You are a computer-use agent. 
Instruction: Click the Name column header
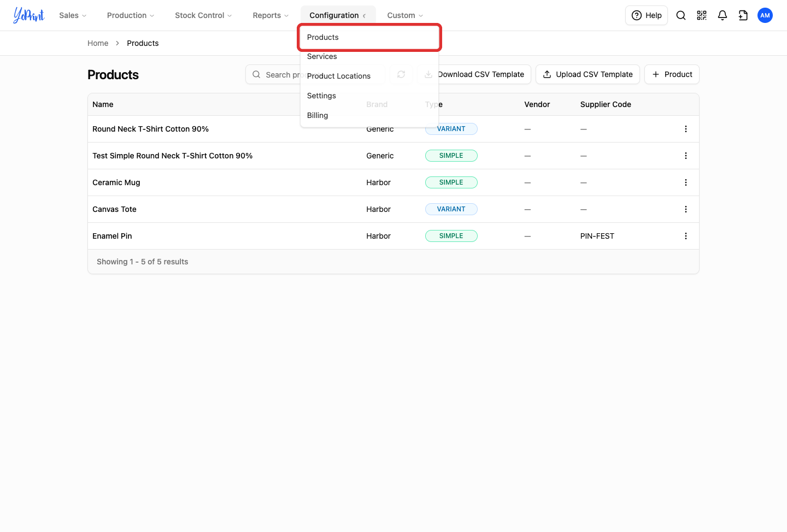click(103, 104)
